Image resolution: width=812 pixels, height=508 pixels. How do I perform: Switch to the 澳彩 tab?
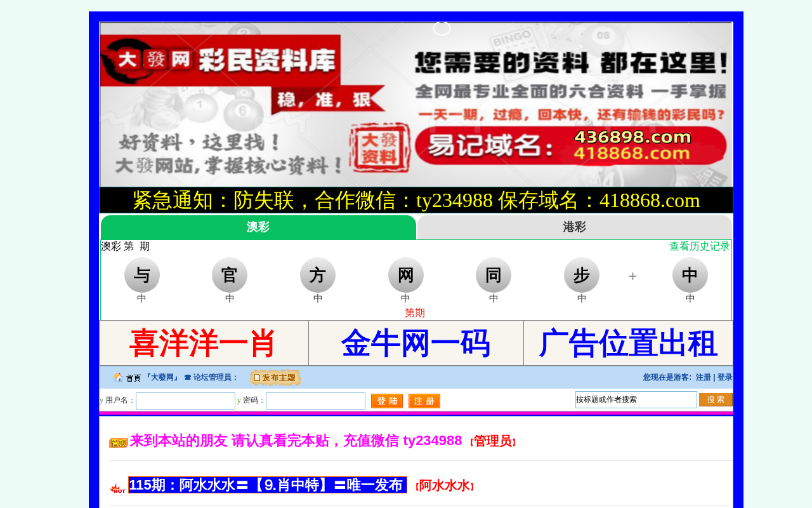coord(258,227)
